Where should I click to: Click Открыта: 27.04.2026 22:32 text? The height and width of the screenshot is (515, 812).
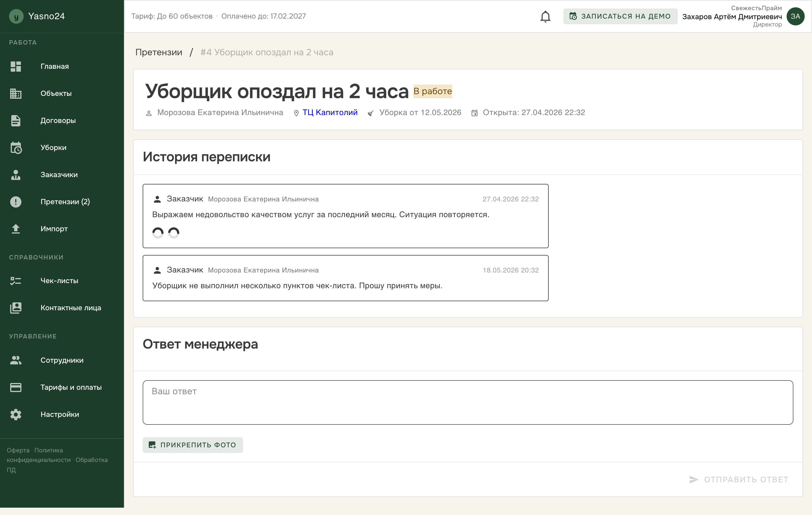point(534,113)
